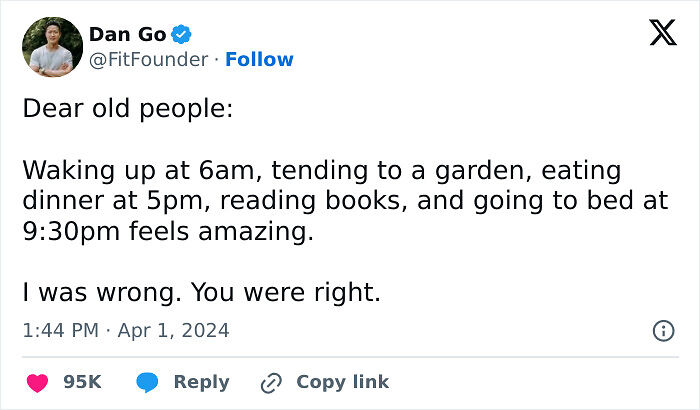
Task: Open the circled info icon
Action: (x=663, y=331)
